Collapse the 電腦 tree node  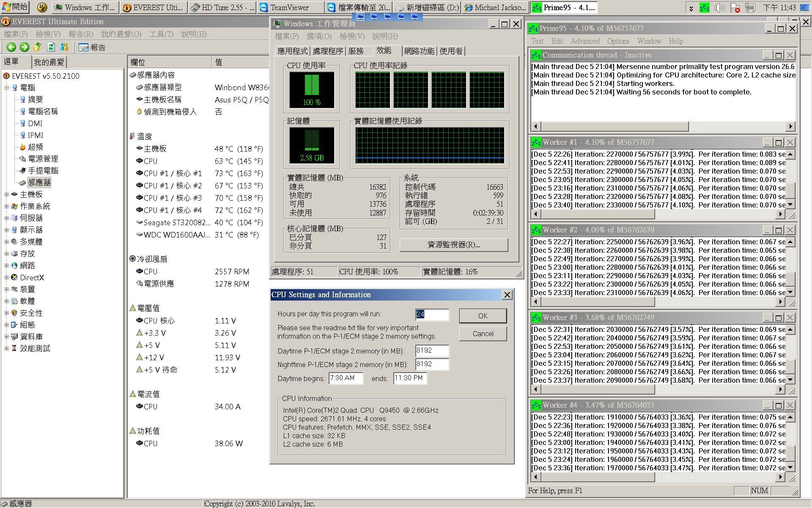(x=6, y=88)
